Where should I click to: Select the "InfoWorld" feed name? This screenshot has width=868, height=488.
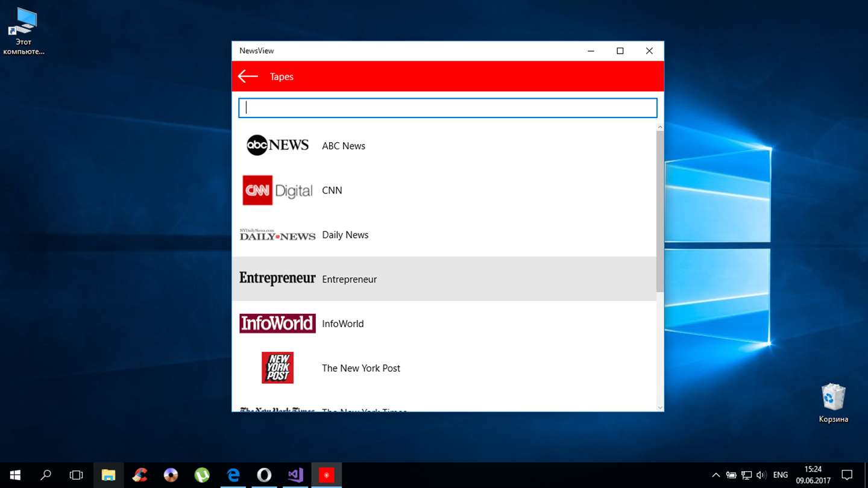[343, 324]
